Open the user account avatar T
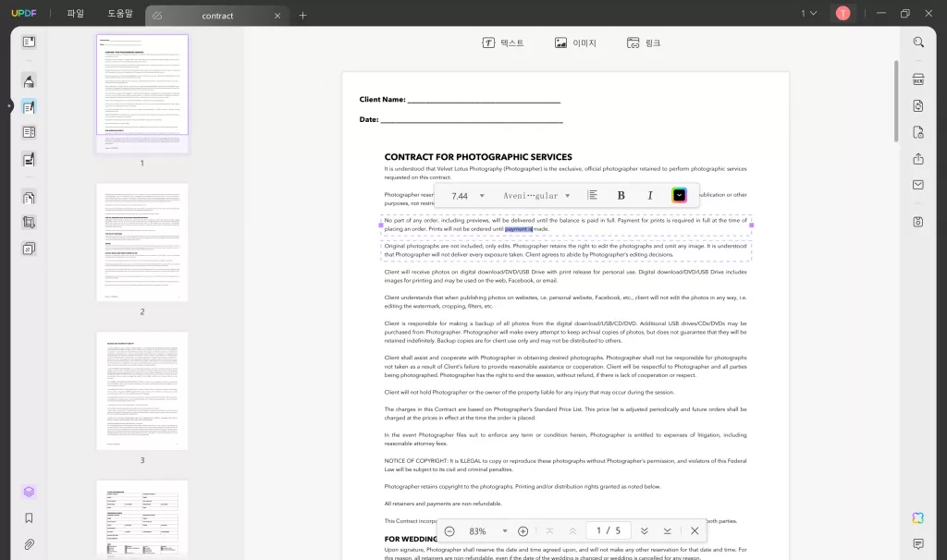This screenshot has height=560, width=947. (x=843, y=13)
